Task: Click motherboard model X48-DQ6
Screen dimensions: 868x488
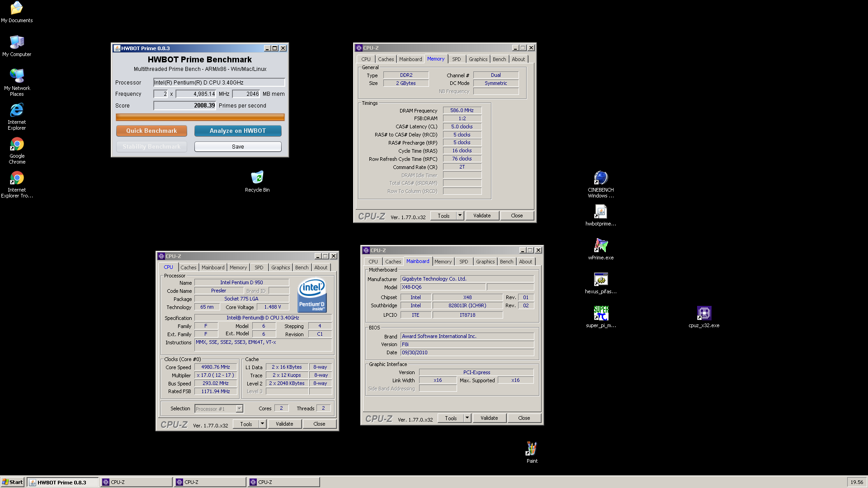Action: click(443, 287)
